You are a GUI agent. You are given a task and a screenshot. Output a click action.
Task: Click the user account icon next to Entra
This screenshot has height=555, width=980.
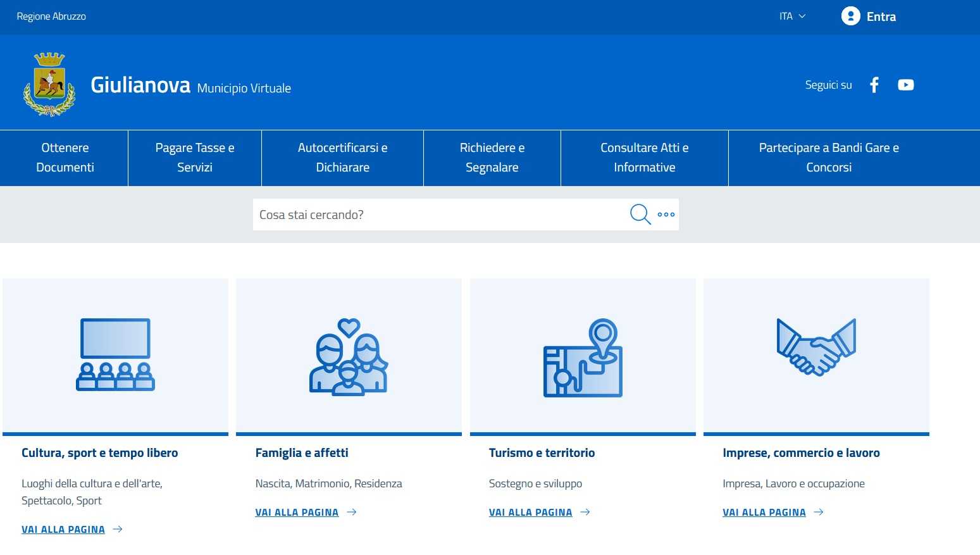click(x=850, y=16)
